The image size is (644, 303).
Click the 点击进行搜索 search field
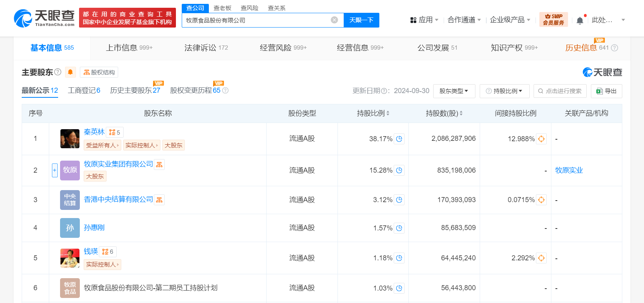pyautogui.click(x=560, y=91)
